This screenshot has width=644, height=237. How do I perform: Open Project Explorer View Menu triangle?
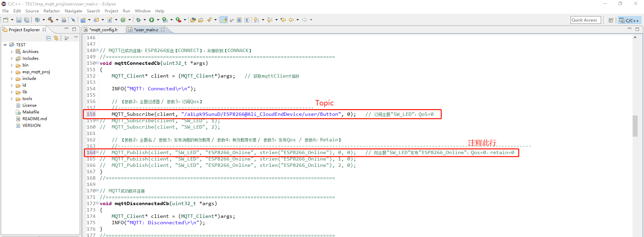[76, 37]
